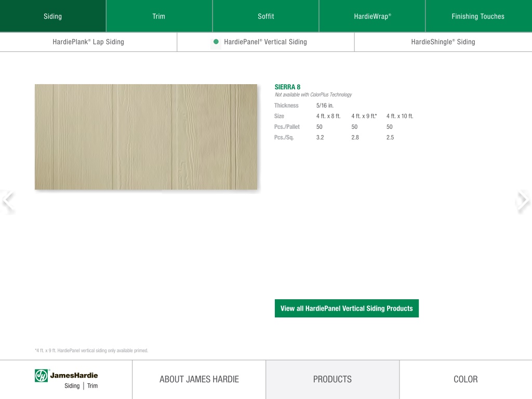The width and height of the screenshot is (532, 399).
Task: Click 'Trim' text under James Hardie logo
Action: [x=92, y=386]
